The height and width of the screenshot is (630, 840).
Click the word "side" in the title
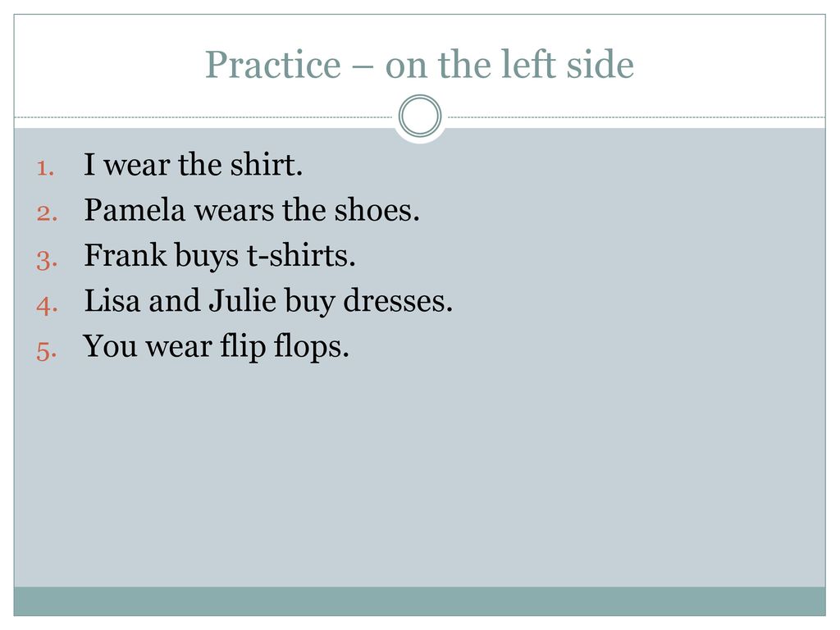tap(600, 64)
